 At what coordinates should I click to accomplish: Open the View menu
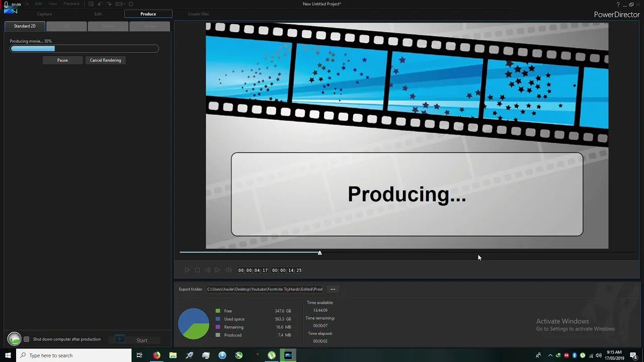(53, 4)
